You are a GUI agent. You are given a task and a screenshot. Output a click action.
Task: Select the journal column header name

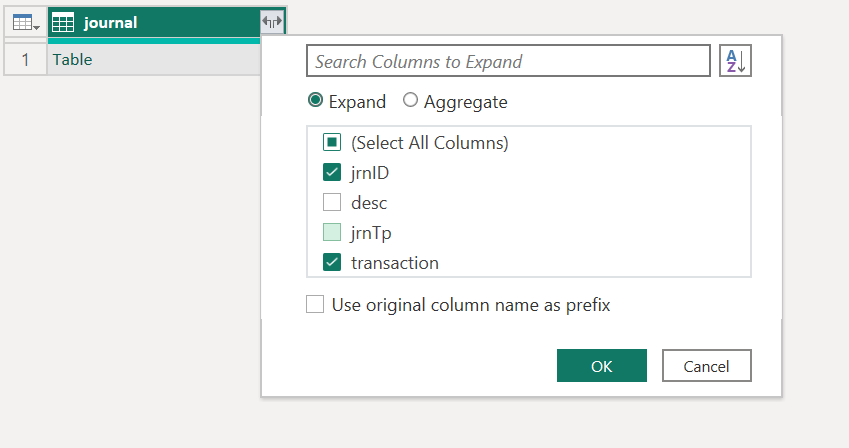click(x=110, y=22)
